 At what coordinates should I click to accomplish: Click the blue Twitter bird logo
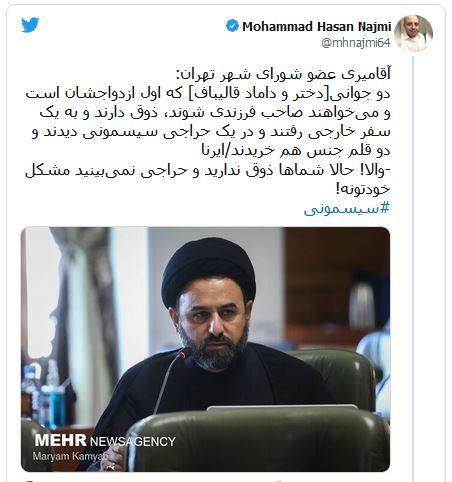coord(30,25)
